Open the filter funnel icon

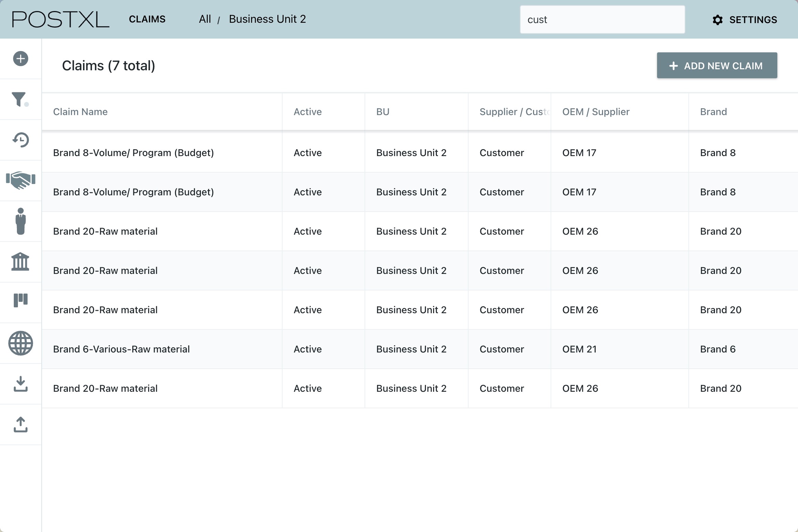20,99
